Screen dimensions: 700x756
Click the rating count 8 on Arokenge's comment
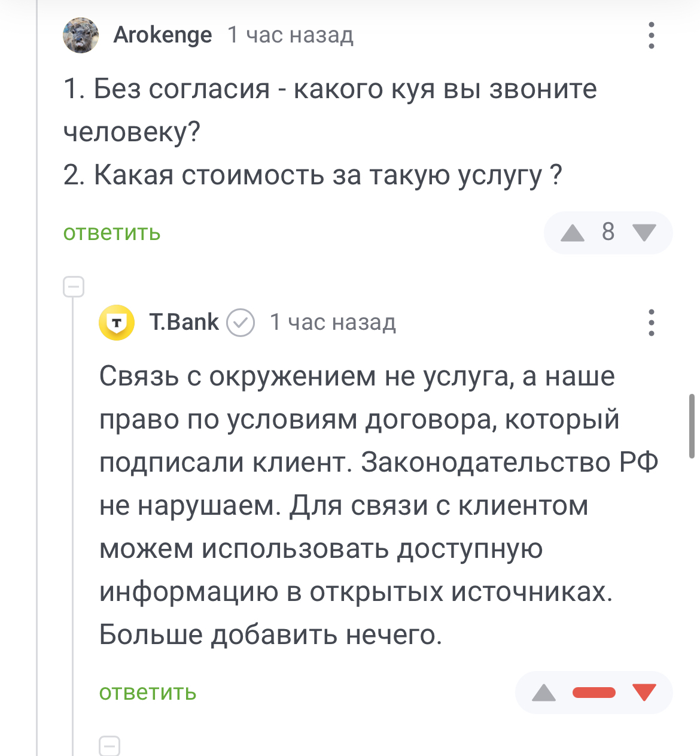click(x=608, y=232)
